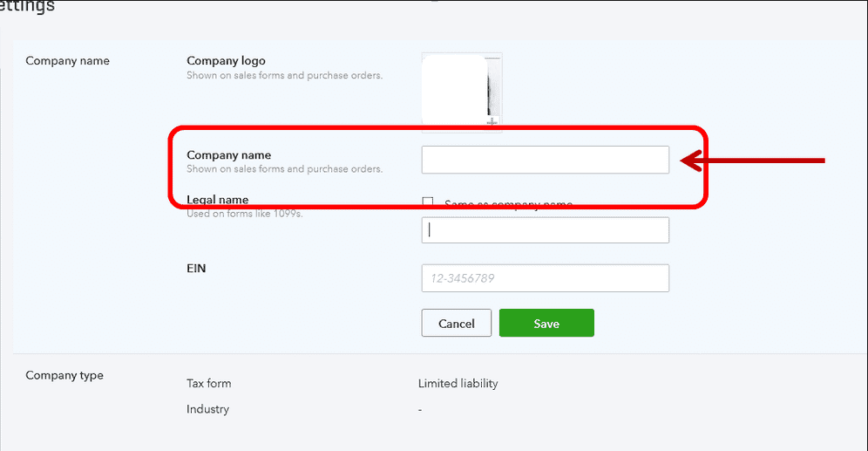Open the Company type section heading

click(64, 375)
